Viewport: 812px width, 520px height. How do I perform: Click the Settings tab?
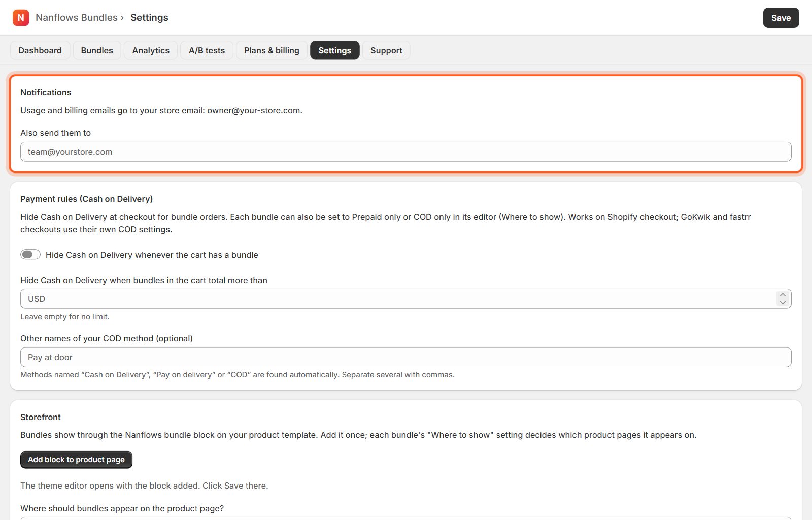point(335,50)
